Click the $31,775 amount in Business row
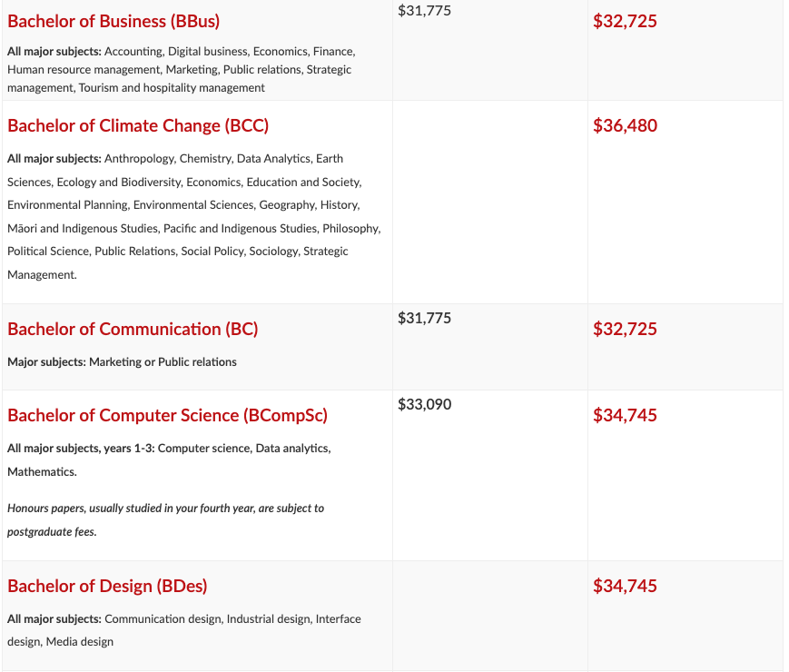 [x=424, y=11]
